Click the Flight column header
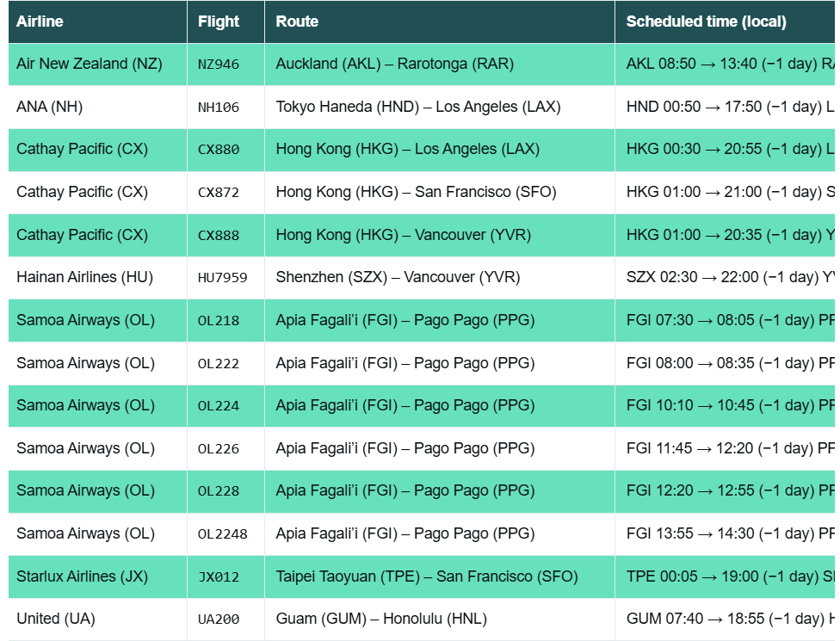The image size is (840, 641). point(219,22)
